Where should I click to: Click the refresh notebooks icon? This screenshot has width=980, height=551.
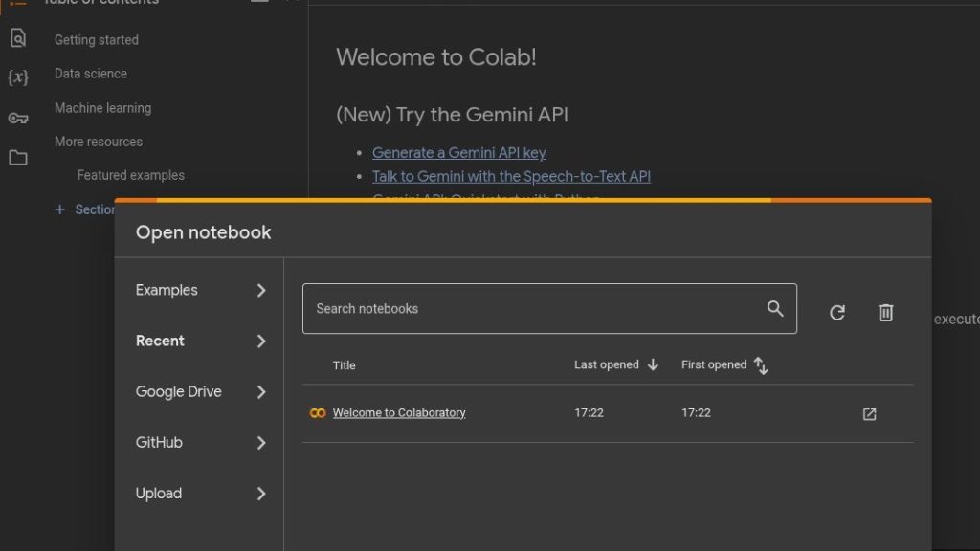(837, 313)
